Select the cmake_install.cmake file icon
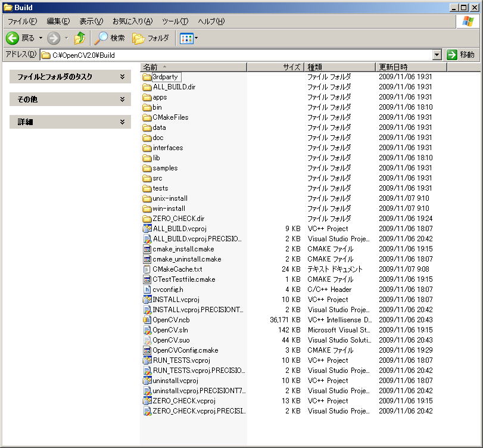 tap(147, 249)
